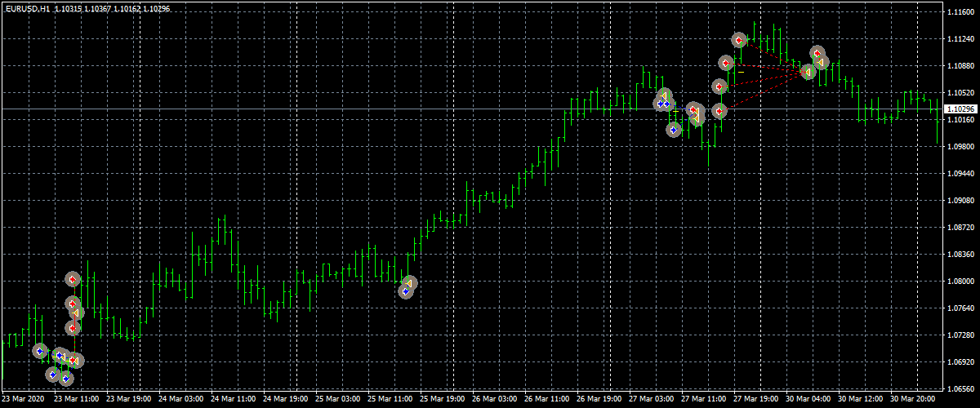
Task: Click time axis label 23 Mar 19:00
Action: [x=129, y=400]
